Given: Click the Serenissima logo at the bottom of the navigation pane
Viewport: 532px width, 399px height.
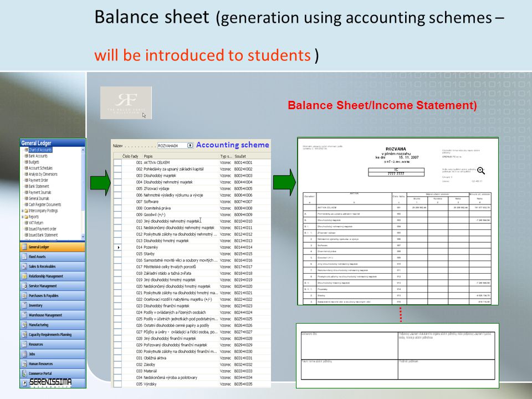Looking at the screenshot, I should [50, 383].
